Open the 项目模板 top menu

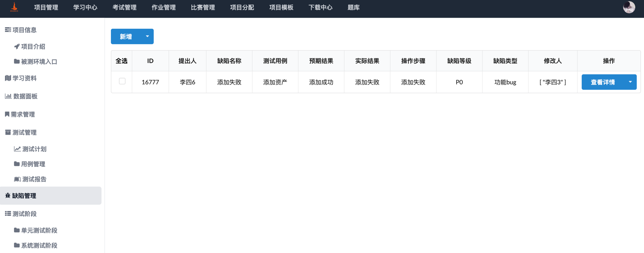point(281,8)
